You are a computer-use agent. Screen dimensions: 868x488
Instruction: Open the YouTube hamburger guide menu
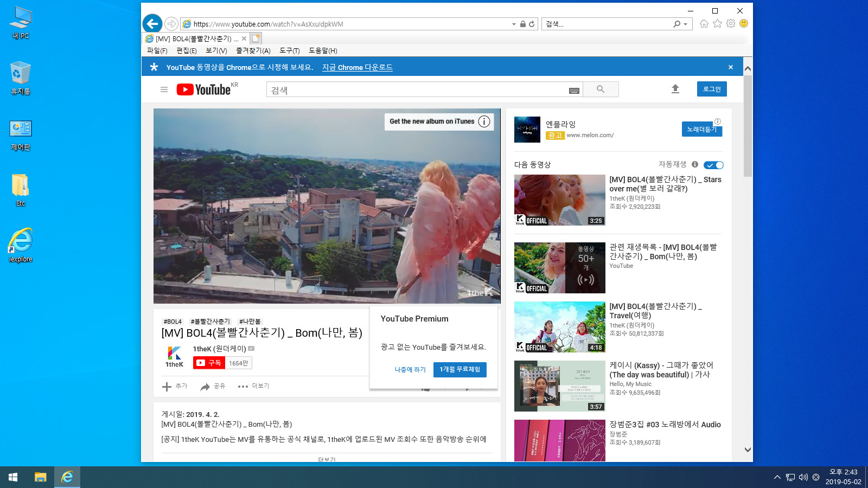pyautogui.click(x=164, y=89)
